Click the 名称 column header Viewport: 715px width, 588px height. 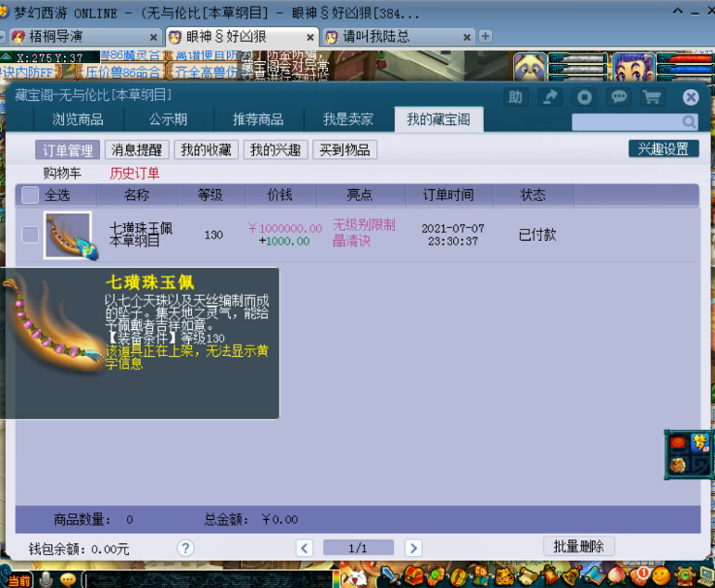pyautogui.click(x=137, y=195)
